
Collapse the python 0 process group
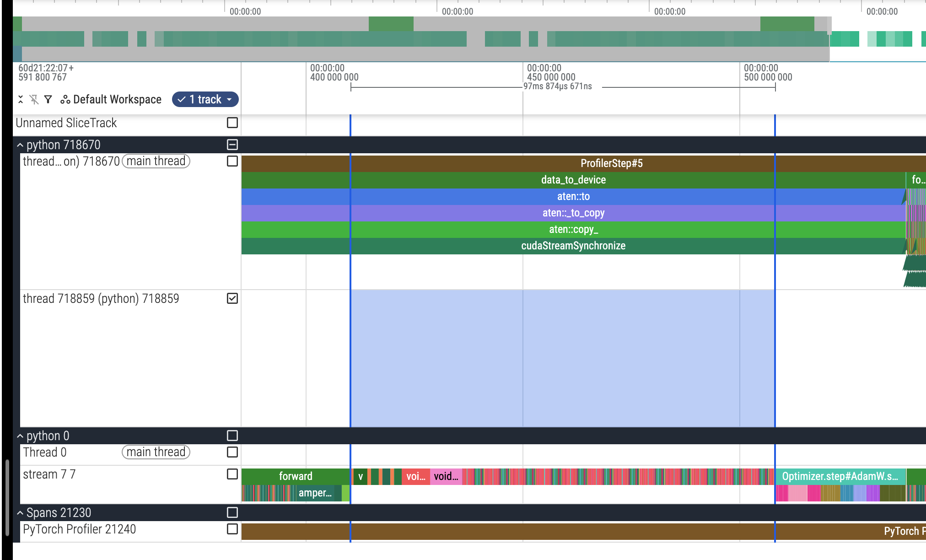coord(20,436)
